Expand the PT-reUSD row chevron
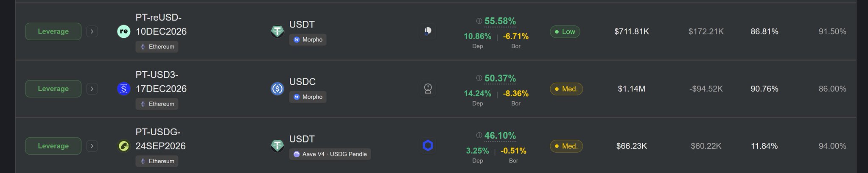This screenshot has width=868, height=173. pos(92,31)
